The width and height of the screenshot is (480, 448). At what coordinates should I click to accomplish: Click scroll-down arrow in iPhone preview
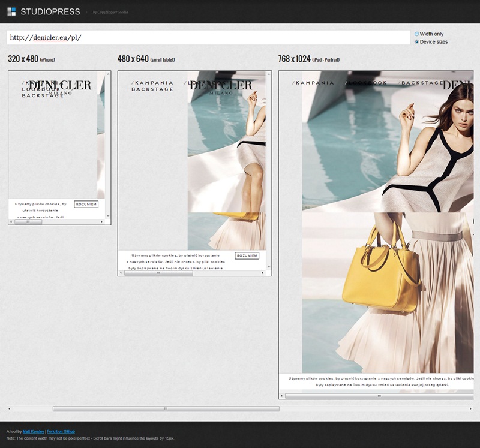(108, 216)
